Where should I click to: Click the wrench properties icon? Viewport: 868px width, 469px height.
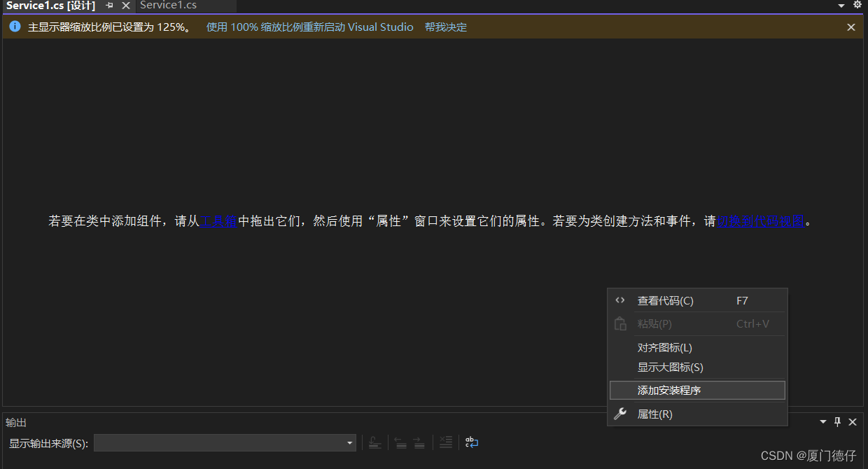click(x=620, y=414)
